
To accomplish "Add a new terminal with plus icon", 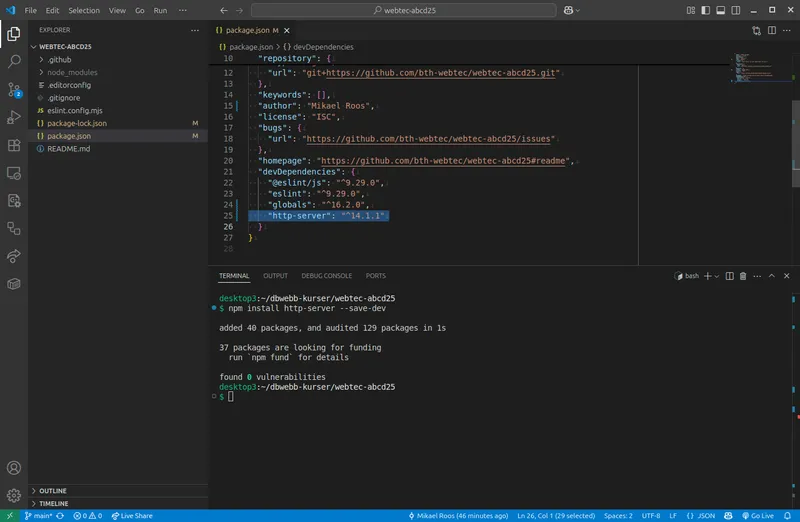I will pyautogui.click(x=708, y=276).
